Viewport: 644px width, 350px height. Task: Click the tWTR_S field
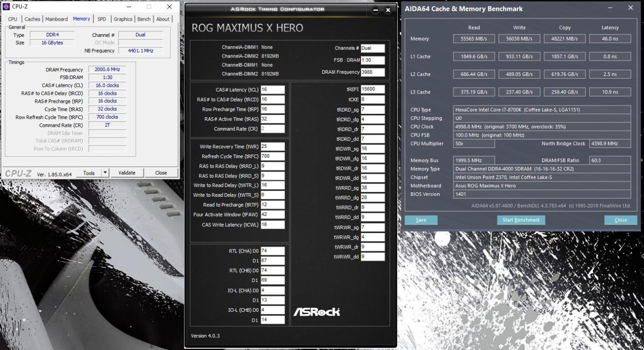[273, 195]
